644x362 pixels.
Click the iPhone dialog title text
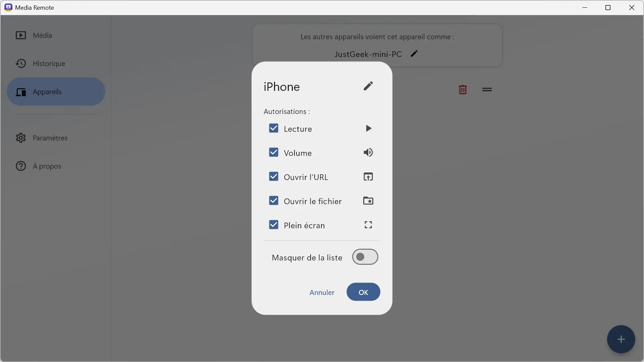(x=282, y=87)
